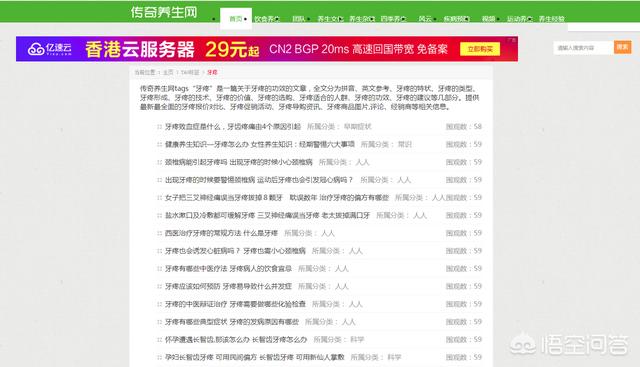This screenshot has width=640, height=367.
Task: Click the 亿速云 logo in the banner
Action: [x=49, y=49]
